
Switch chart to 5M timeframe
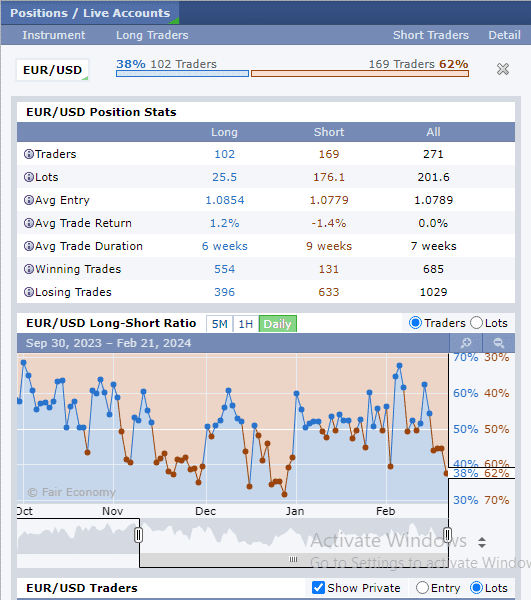click(x=220, y=324)
